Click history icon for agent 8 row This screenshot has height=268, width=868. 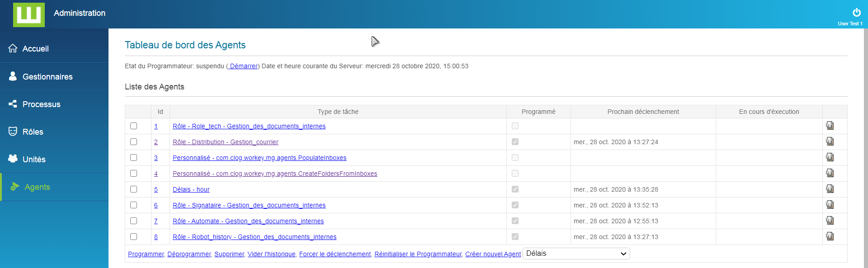pos(830,236)
